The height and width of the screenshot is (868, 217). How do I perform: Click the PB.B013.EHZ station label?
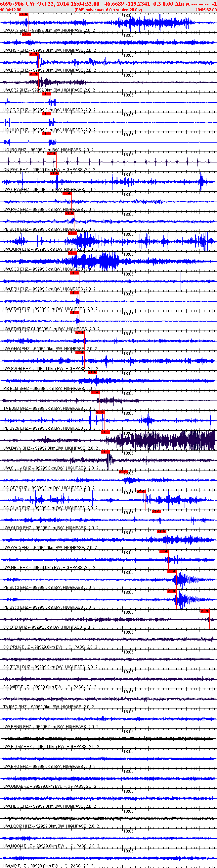tap(50, 587)
